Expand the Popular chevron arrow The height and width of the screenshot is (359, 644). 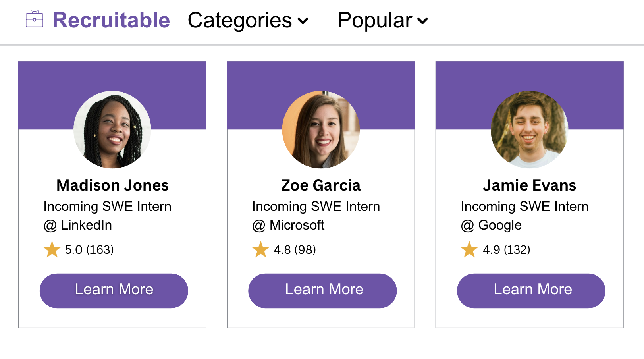pyautogui.click(x=423, y=21)
